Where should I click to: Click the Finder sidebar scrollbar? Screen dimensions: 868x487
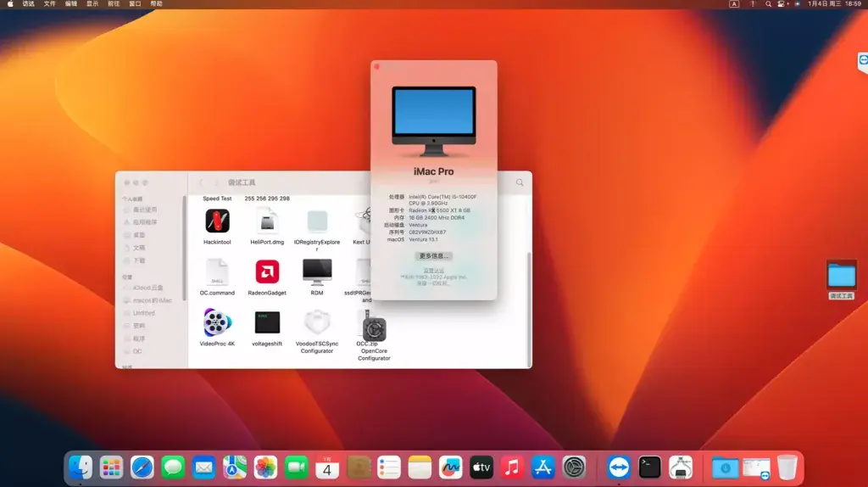pyautogui.click(x=184, y=248)
